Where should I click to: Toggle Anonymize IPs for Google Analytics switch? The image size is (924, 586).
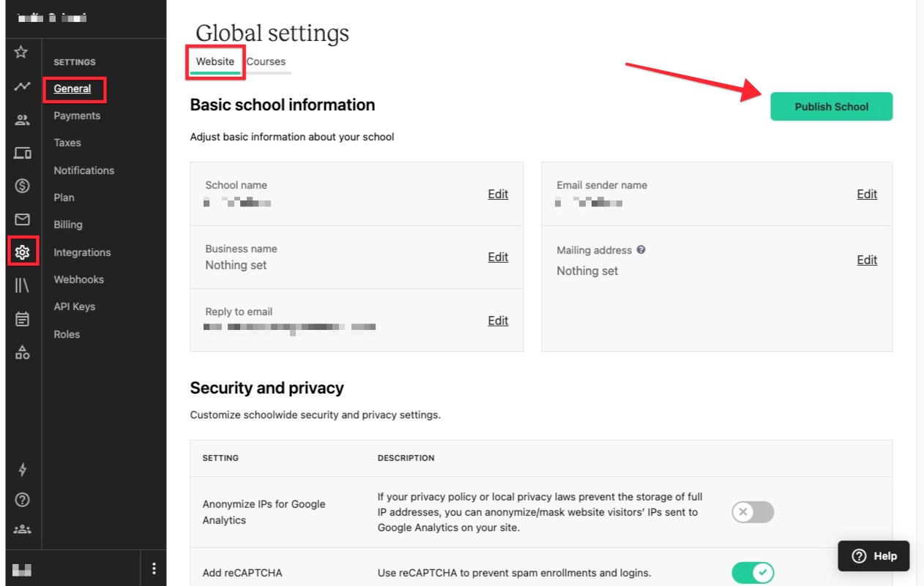(753, 512)
